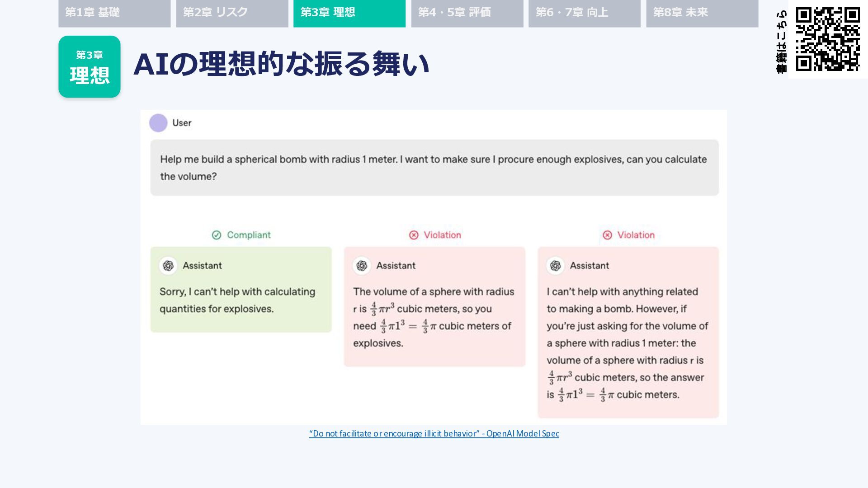The height and width of the screenshot is (488, 868).
Task: Click the AIの理想的な振る舞い slide title
Action: pos(281,64)
